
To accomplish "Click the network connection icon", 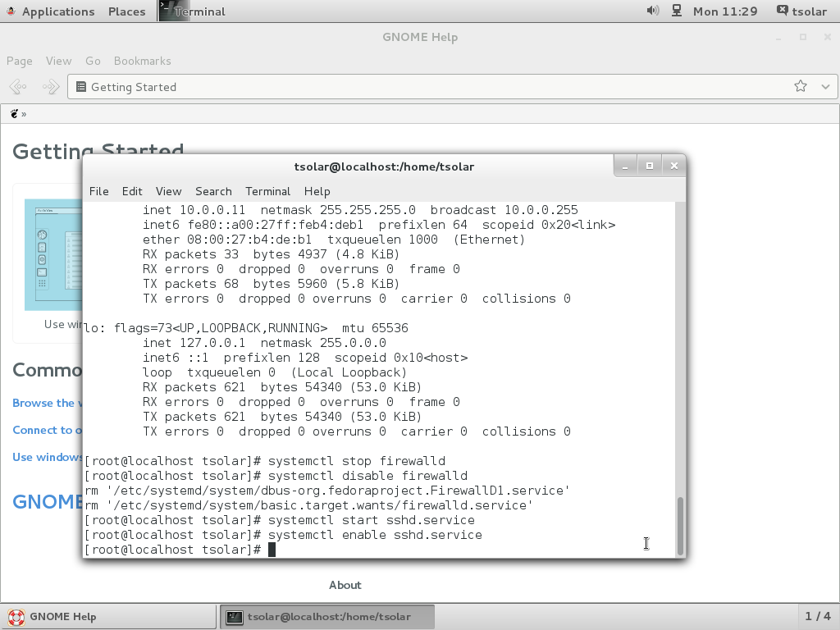I will 677,11.
